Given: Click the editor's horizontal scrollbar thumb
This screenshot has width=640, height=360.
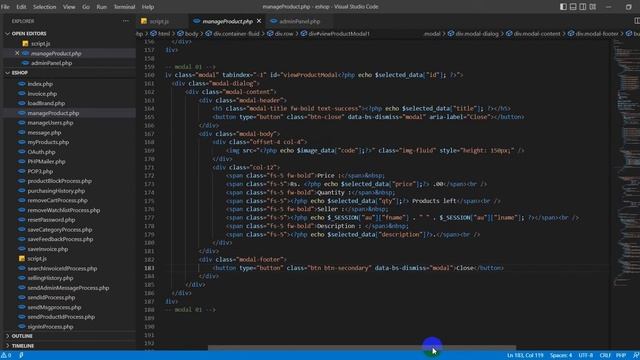Looking at the screenshot, I should click(x=362, y=348).
